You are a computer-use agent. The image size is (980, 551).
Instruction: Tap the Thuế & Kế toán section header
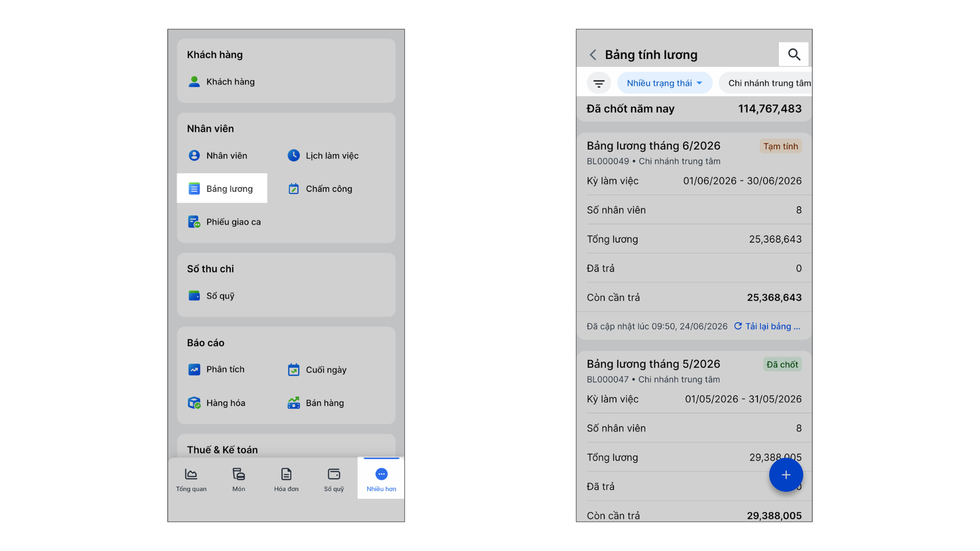[223, 450]
